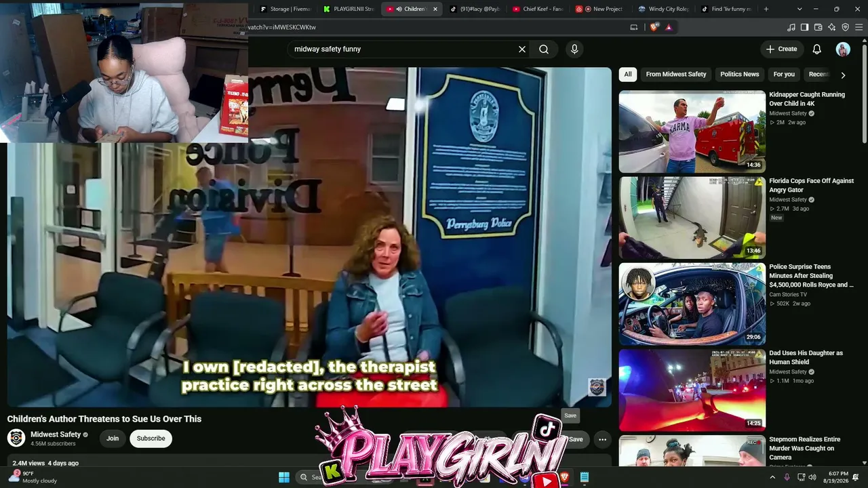Expand the browser tab search dropdown

800,9
